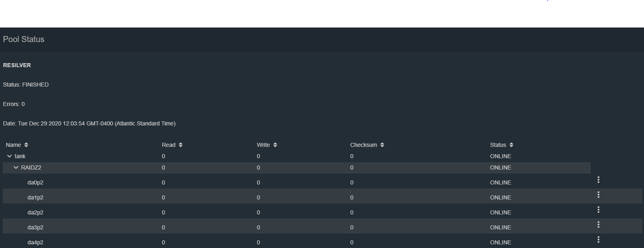The width and height of the screenshot is (644, 248).
Task: Collapse the tank pool row
Action: tap(10, 156)
